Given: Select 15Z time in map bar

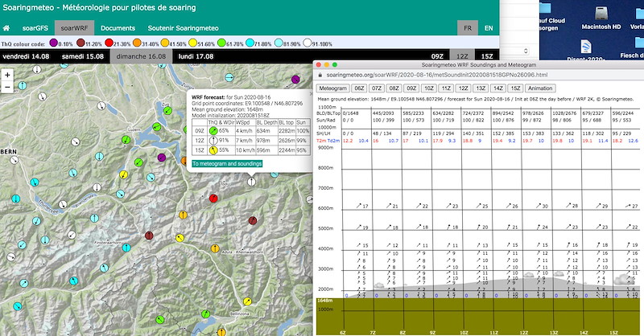Looking at the screenshot, I should click(487, 56).
